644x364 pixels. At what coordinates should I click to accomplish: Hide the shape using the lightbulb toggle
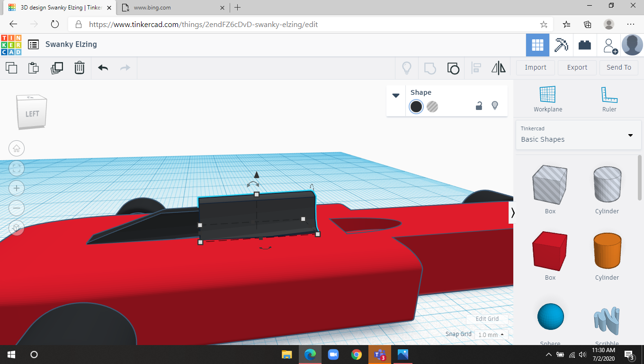pyautogui.click(x=494, y=106)
